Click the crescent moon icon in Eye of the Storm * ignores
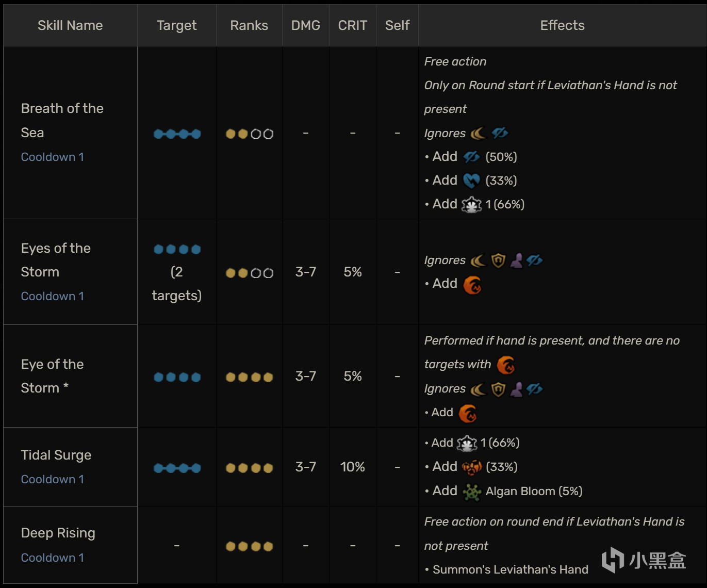This screenshot has width=707, height=588. coord(479,389)
